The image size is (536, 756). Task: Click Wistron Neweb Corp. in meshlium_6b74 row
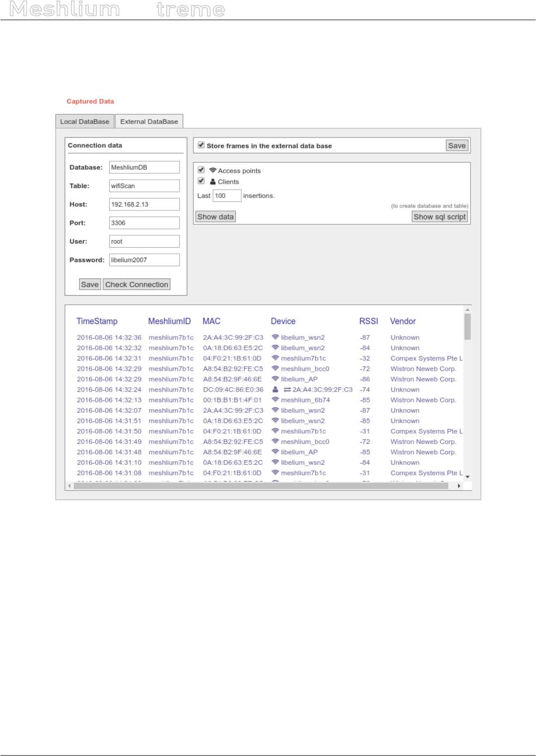point(423,400)
